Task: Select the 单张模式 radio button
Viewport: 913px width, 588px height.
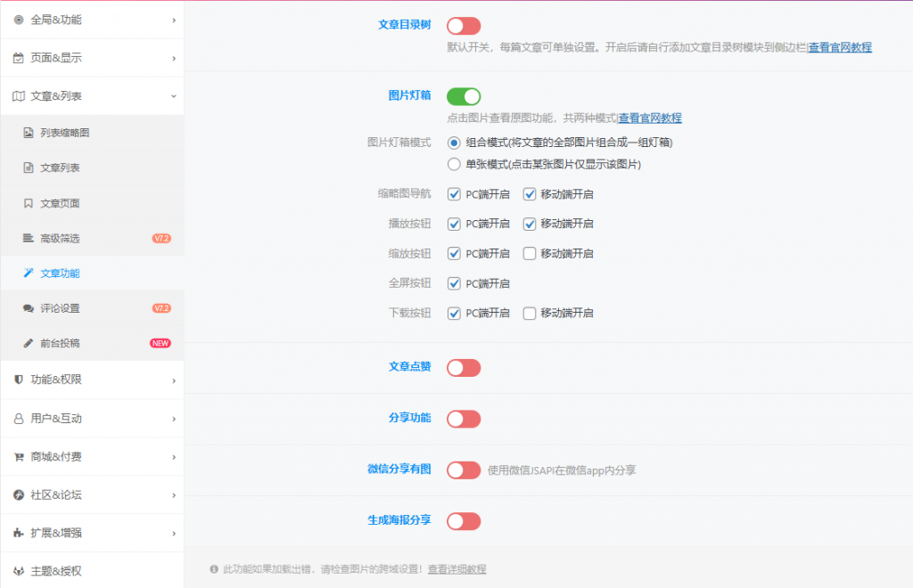Action: click(x=455, y=163)
